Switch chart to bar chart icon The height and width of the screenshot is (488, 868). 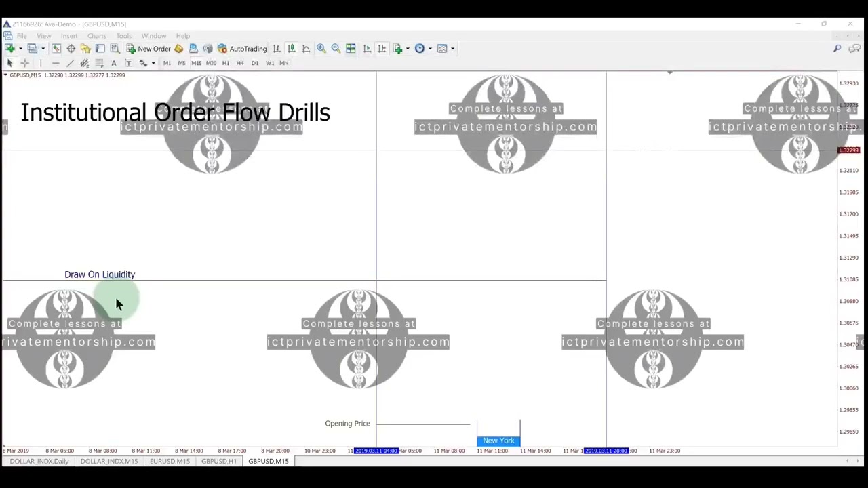point(277,49)
